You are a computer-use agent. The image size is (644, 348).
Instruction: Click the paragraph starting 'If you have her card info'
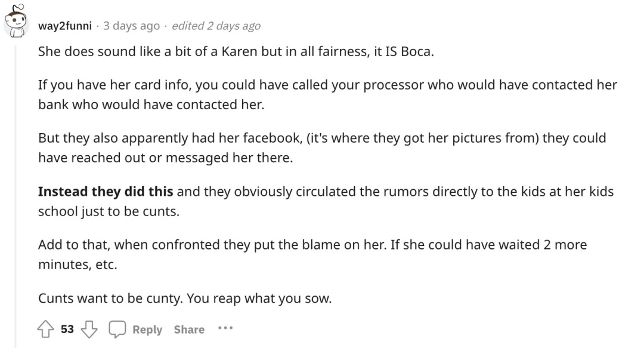(x=328, y=94)
